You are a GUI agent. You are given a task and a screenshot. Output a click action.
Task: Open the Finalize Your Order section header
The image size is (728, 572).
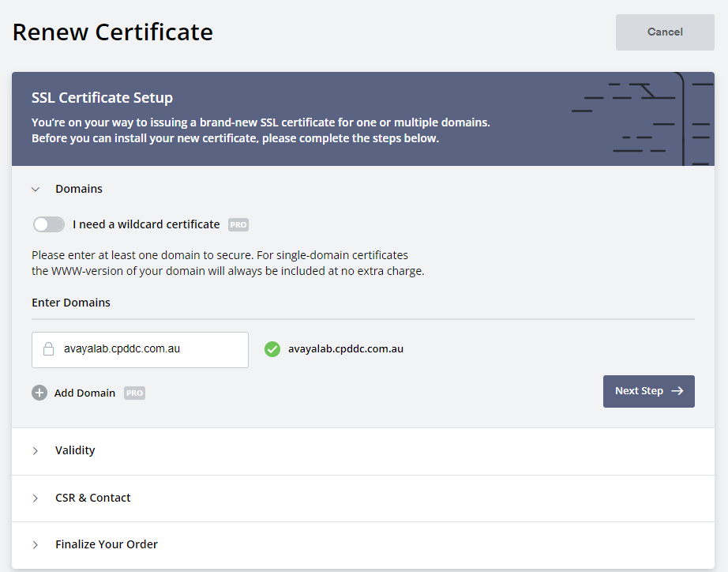363,545
